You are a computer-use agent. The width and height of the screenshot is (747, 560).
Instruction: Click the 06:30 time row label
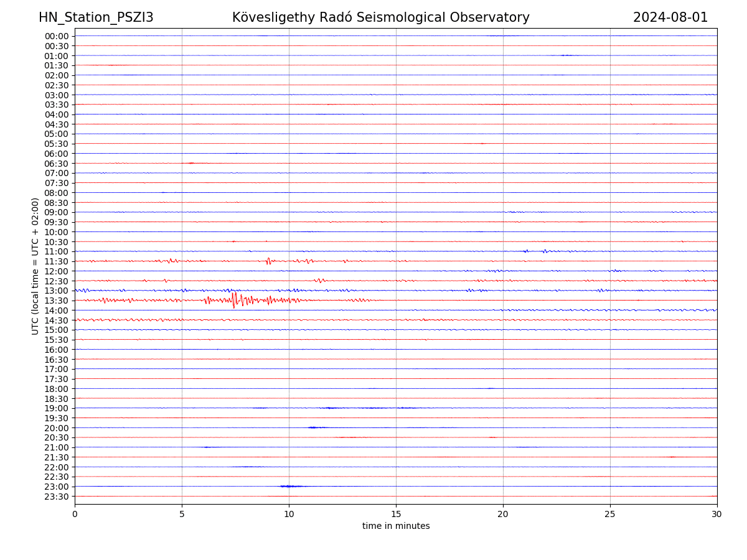coord(56,164)
